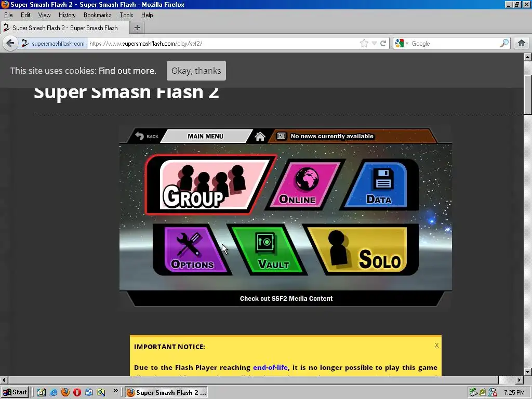This screenshot has height=399, width=532.
Task: Launch Internet Explorer from quick launch
Action: (54, 393)
